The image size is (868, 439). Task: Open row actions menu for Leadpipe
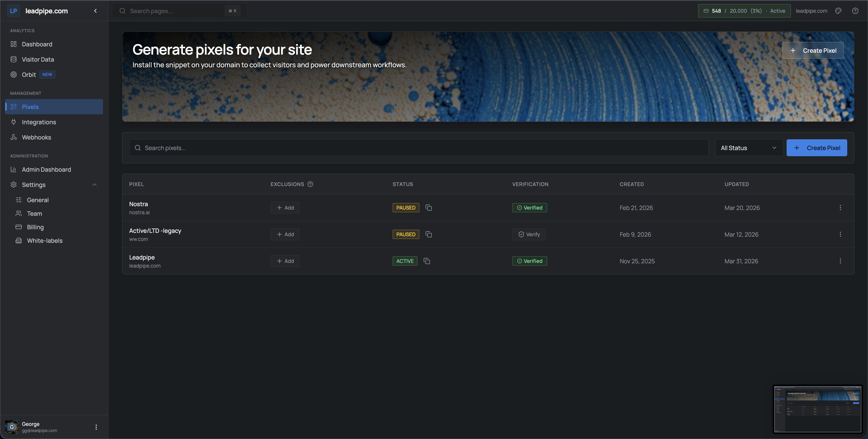[x=840, y=261]
